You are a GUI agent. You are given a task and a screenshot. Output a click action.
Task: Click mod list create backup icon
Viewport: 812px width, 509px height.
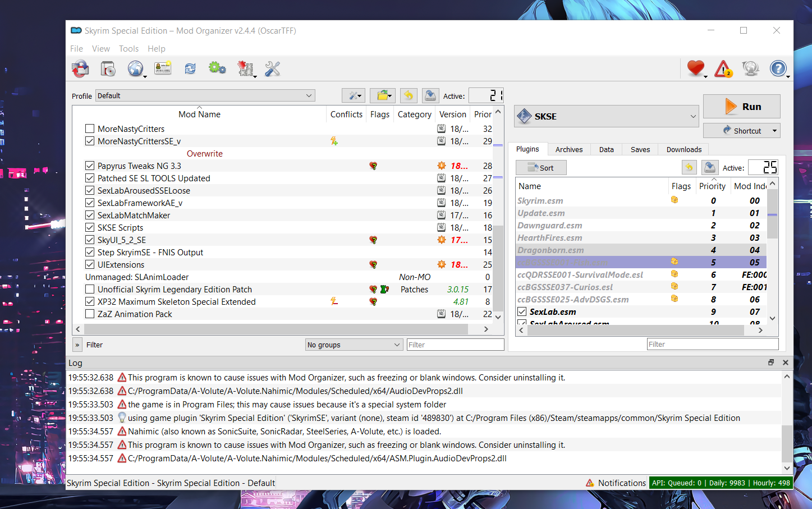click(430, 96)
